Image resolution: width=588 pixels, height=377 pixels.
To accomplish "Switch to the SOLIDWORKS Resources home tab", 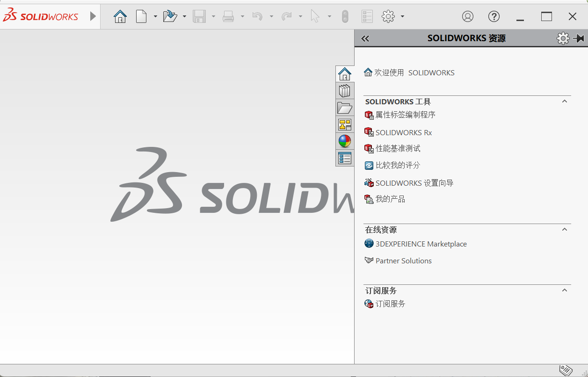I will (x=345, y=74).
